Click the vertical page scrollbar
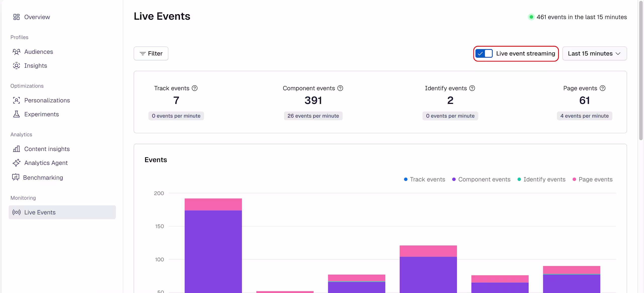 pyautogui.click(x=641, y=70)
